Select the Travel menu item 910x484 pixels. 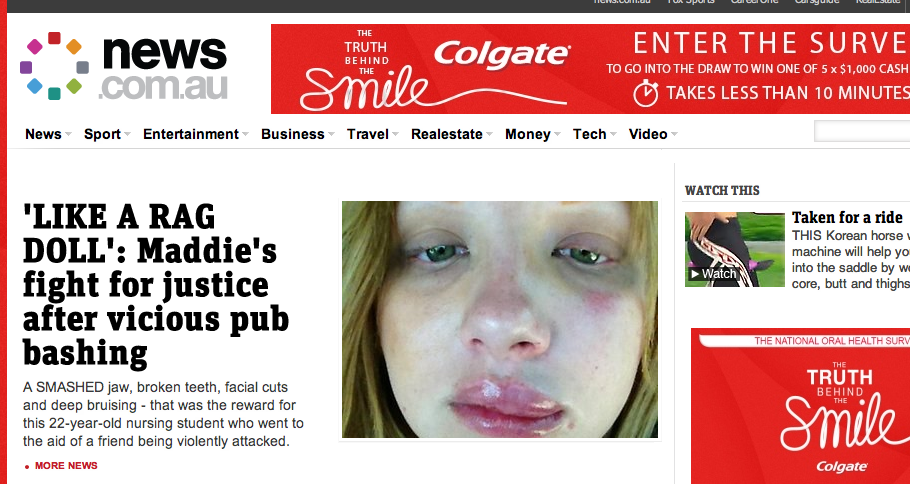coord(368,134)
